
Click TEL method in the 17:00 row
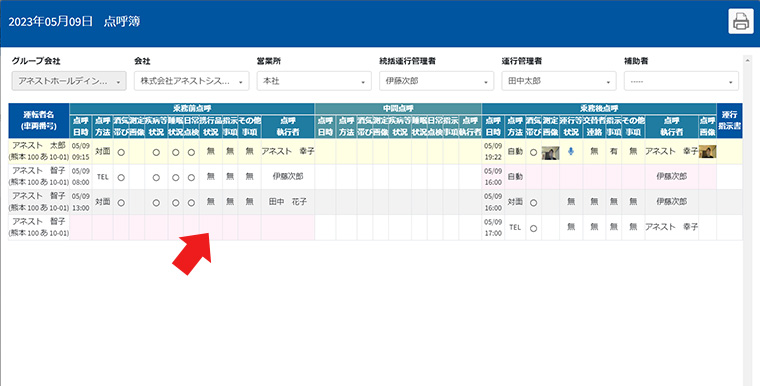(515, 227)
